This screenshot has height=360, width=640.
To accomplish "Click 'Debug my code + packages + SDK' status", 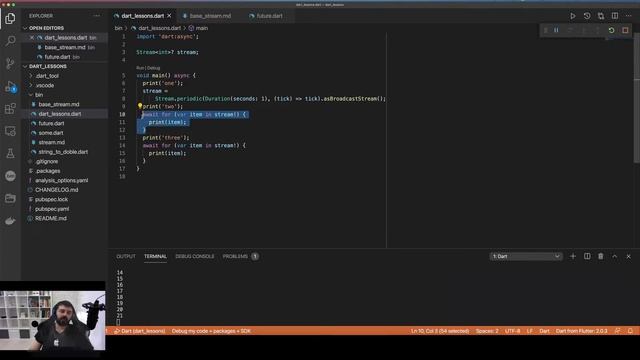I will [x=211, y=331].
